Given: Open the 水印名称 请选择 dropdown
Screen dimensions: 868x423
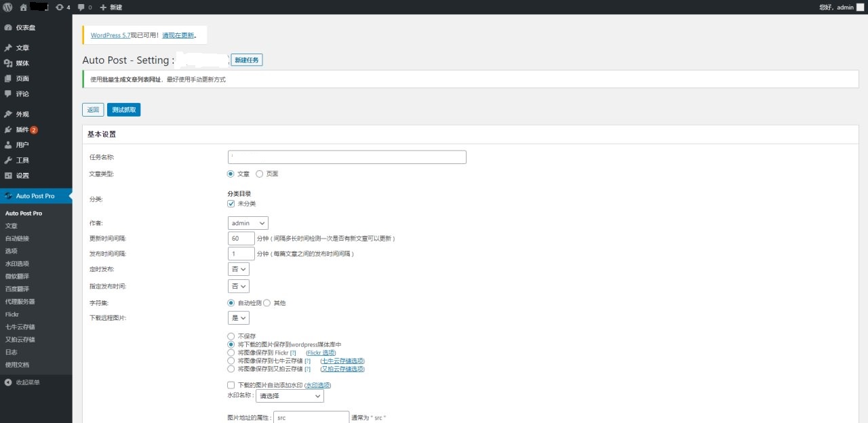Looking at the screenshot, I should (290, 396).
